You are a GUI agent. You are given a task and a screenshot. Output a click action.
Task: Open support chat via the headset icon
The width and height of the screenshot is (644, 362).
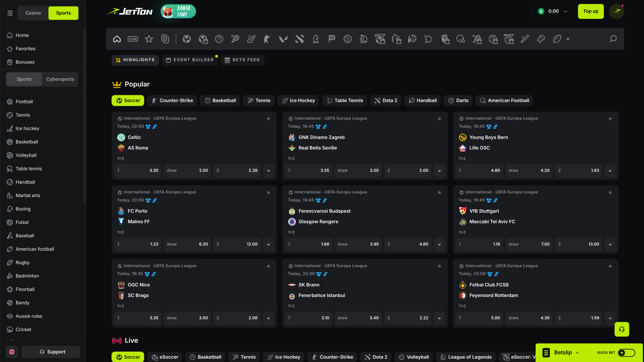pyautogui.click(x=622, y=329)
